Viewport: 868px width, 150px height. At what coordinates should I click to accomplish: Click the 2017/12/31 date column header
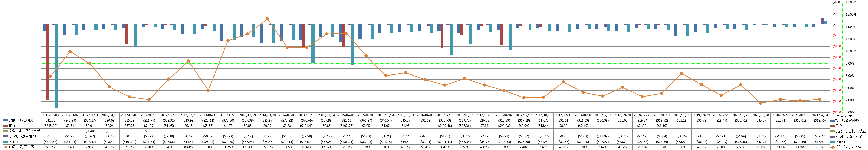[563, 115]
